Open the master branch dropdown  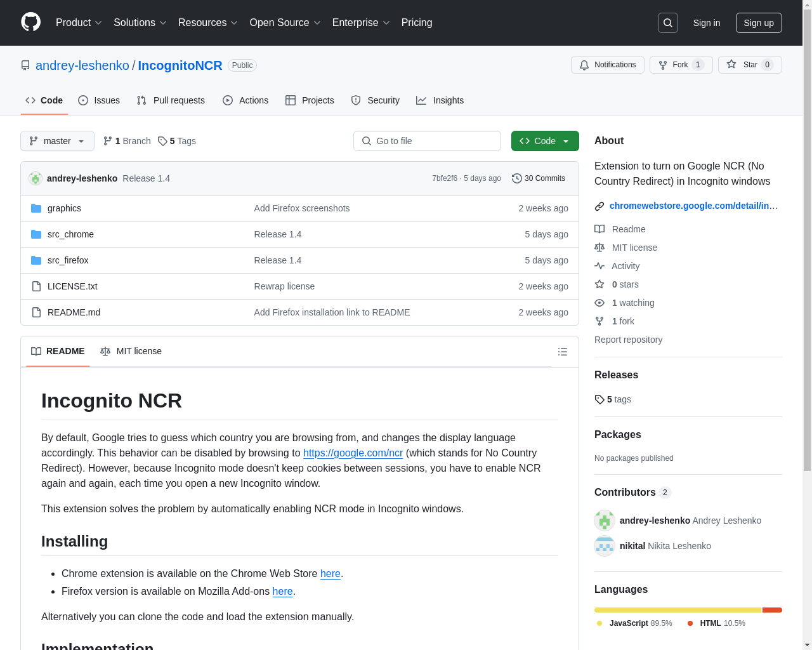(57, 141)
